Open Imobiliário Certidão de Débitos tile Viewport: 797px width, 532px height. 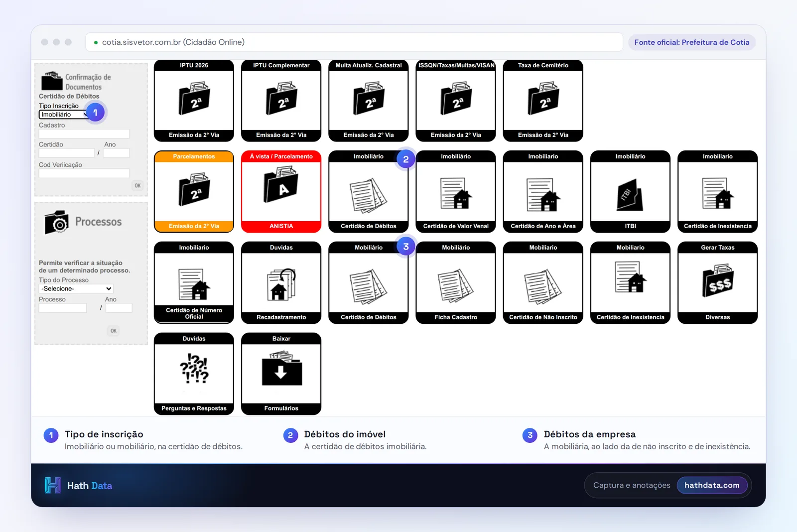point(369,192)
